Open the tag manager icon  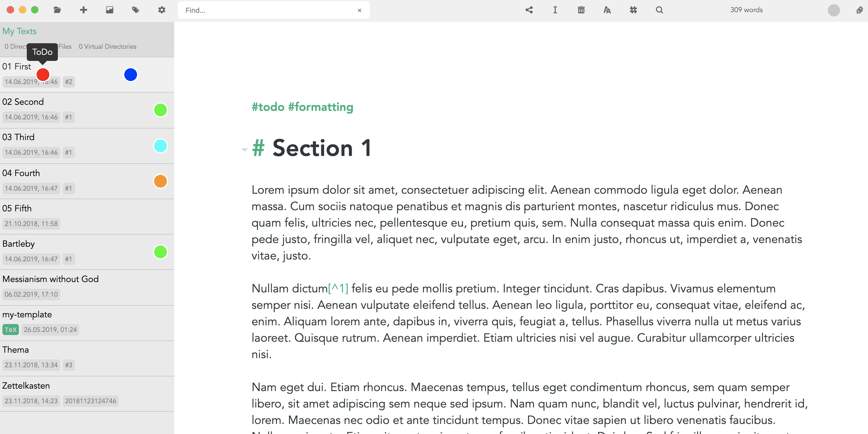click(x=136, y=10)
